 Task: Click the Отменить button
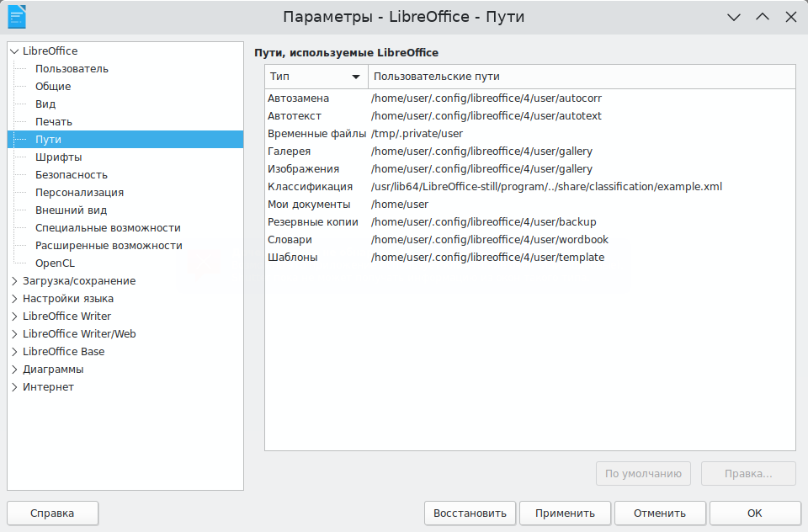[660, 513]
